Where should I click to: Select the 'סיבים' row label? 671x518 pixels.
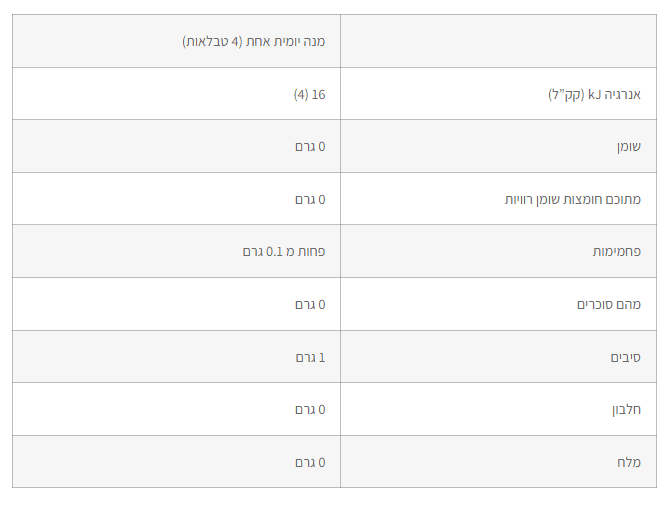coord(625,357)
